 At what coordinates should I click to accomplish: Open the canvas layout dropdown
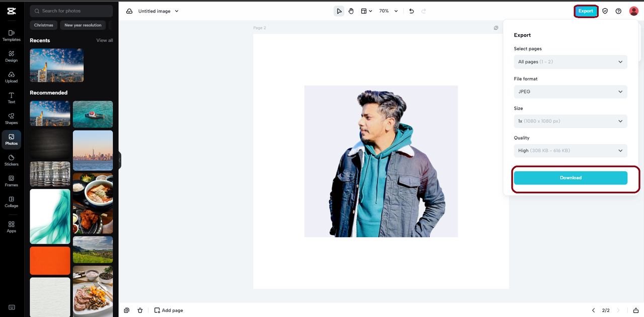[x=366, y=11]
